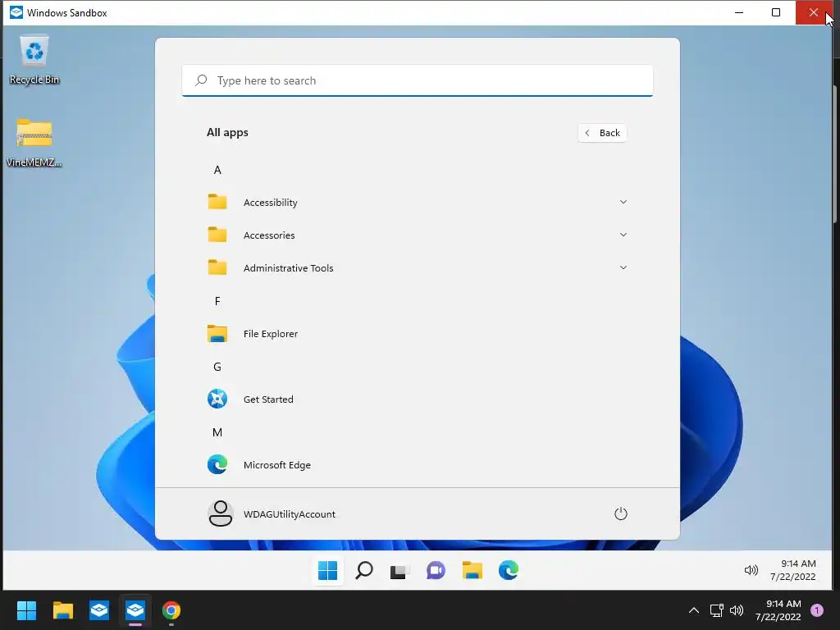The height and width of the screenshot is (630, 840).
Task: Open host taskbar File Explorer
Action: 62,609
